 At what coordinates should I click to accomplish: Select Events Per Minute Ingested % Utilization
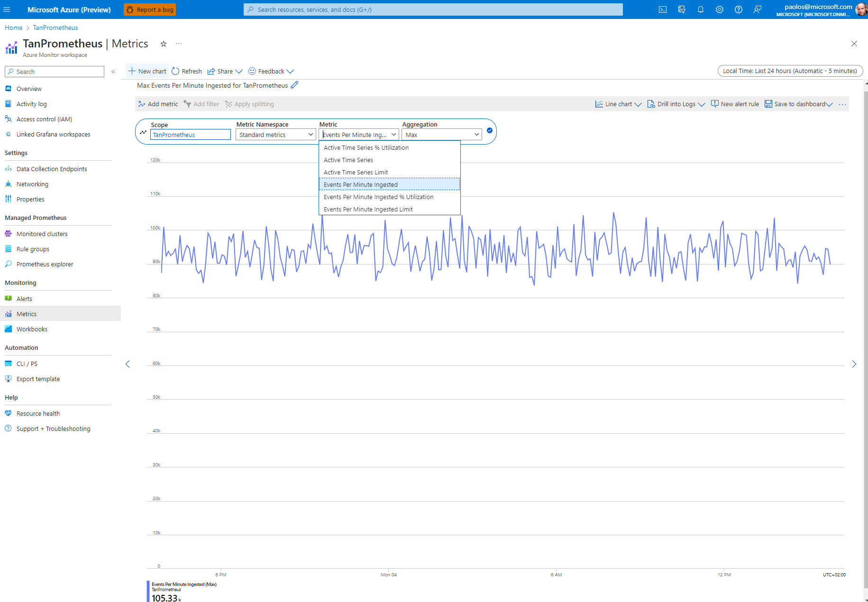tap(390, 197)
